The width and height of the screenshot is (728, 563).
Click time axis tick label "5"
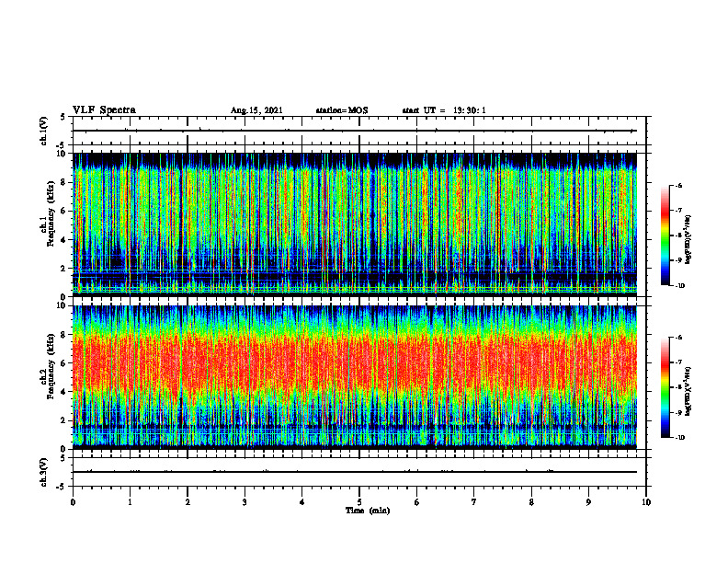click(x=359, y=502)
